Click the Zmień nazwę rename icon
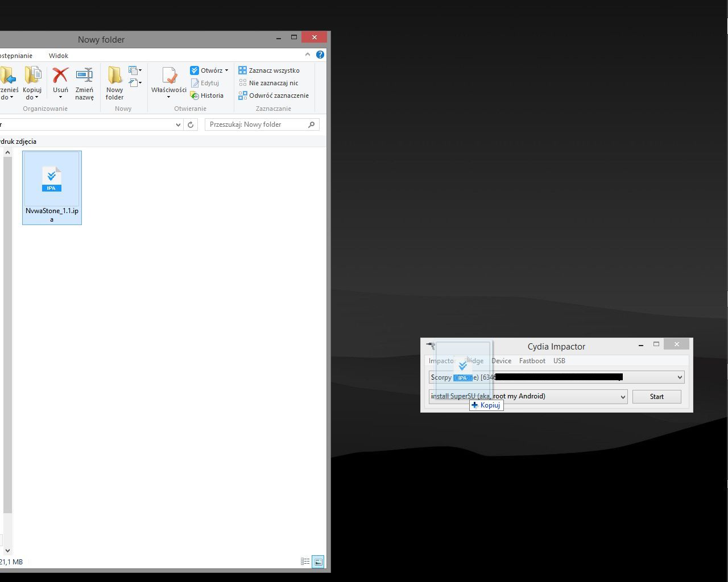This screenshot has height=582, width=728. coord(84,76)
